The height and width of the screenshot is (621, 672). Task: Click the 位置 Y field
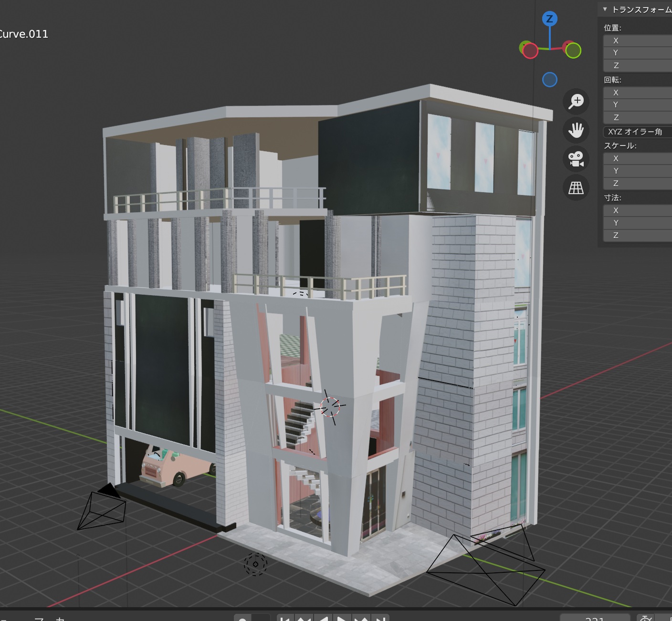coord(638,53)
